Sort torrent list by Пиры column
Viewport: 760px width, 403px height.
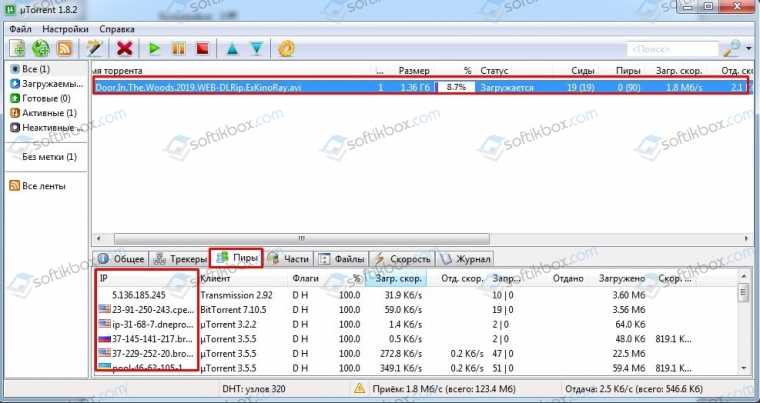coord(628,71)
